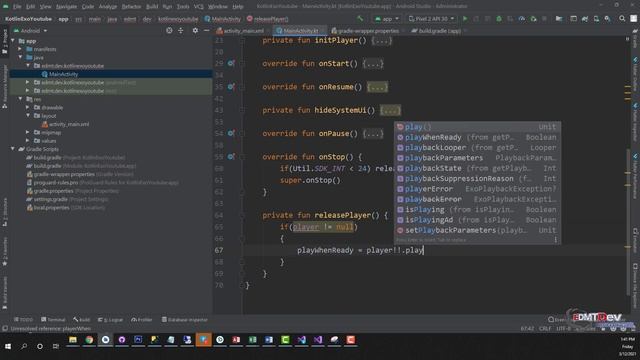Collapse the app module tree node
Viewport: 640px width, 360px height.
(13, 41)
